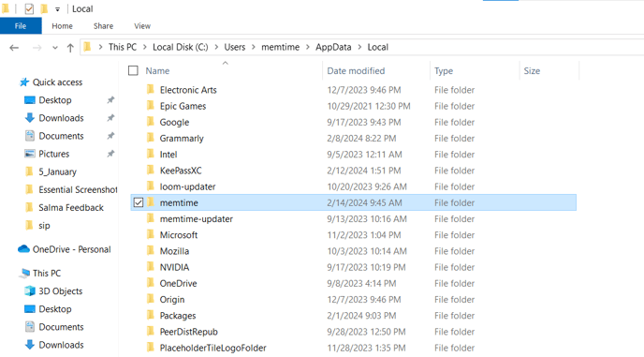
Task: Open the Customize Quick Access Toolbar dropdown
Action: [x=57, y=9]
